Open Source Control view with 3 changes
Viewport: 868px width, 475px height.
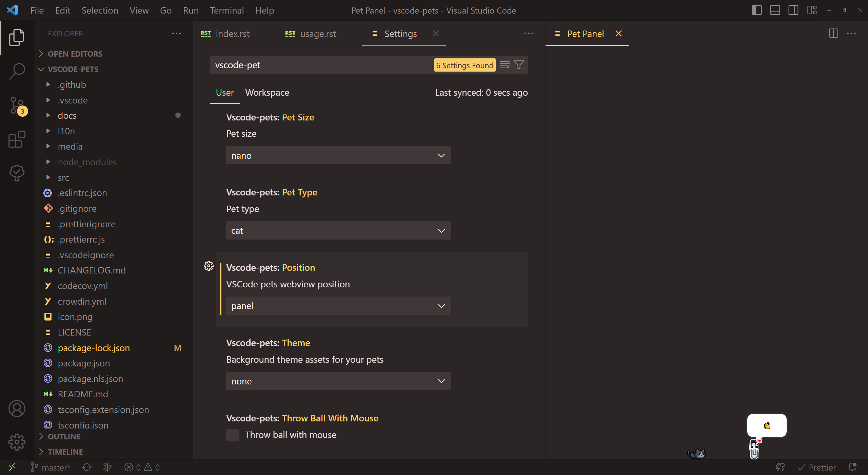[x=17, y=106]
